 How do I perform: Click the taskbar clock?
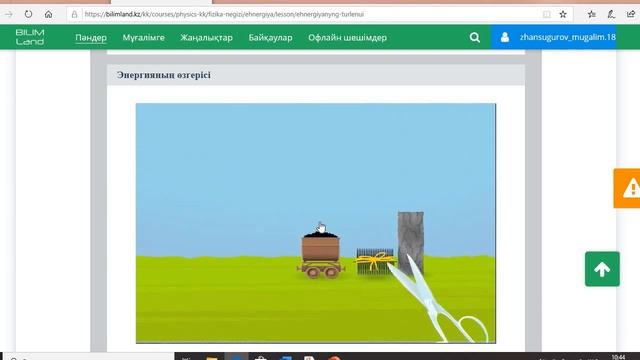tap(618, 357)
